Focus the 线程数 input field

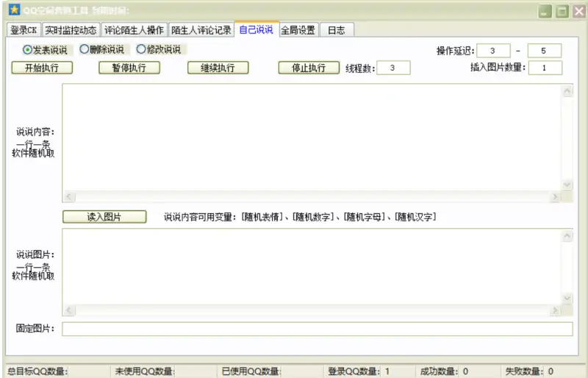tap(393, 68)
